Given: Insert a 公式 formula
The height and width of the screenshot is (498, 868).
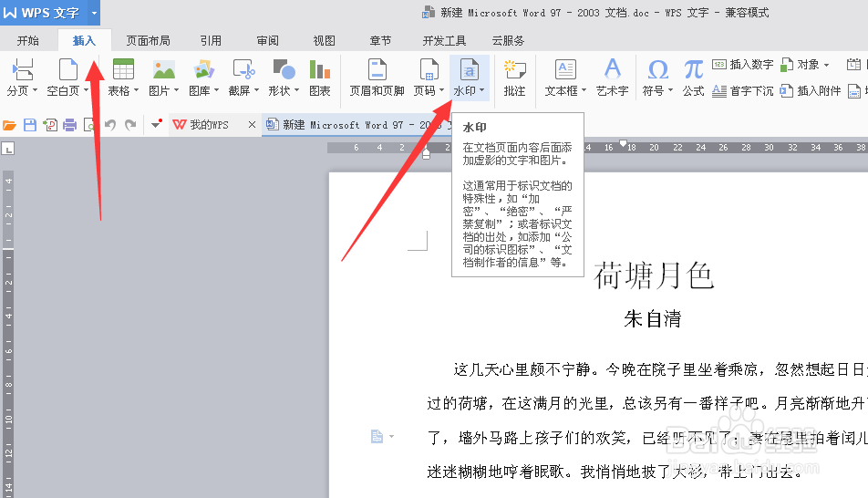Looking at the screenshot, I should coord(693,78).
